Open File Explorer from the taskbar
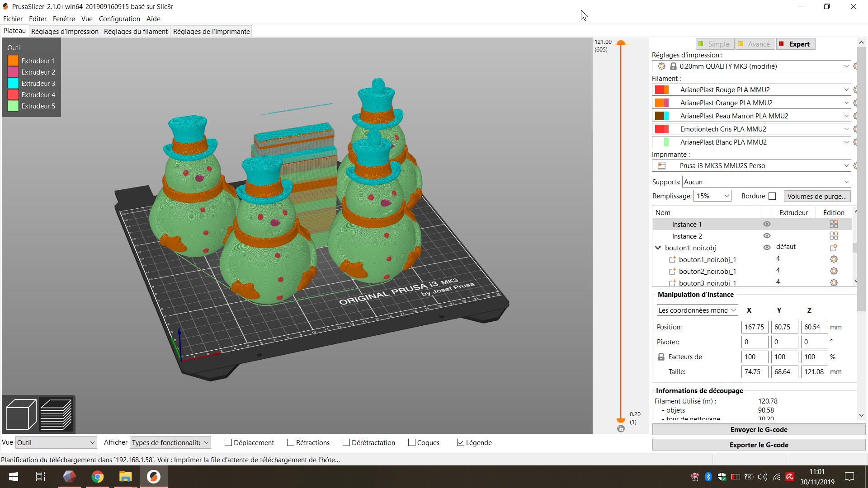This screenshot has width=868, height=488. (x=125, y=477)
